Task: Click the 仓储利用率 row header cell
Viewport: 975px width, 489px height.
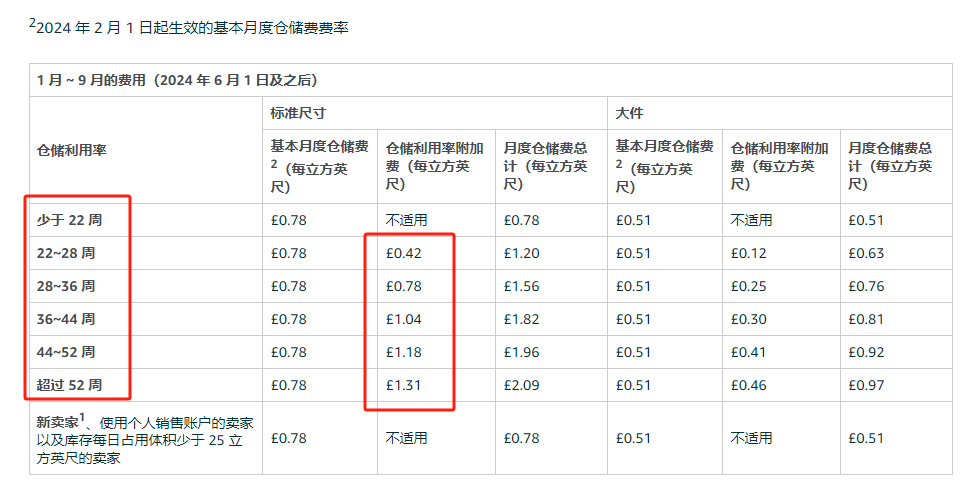Action: tap(72, 150)
